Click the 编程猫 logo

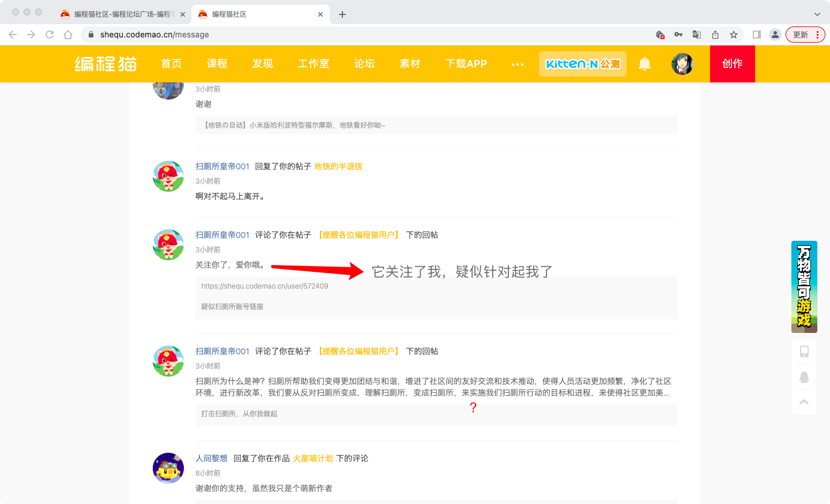106,63
